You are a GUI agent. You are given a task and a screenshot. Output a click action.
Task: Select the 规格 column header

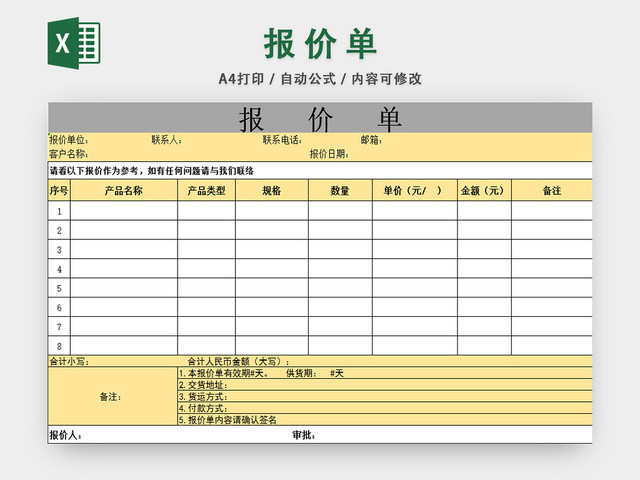(272, 191)
